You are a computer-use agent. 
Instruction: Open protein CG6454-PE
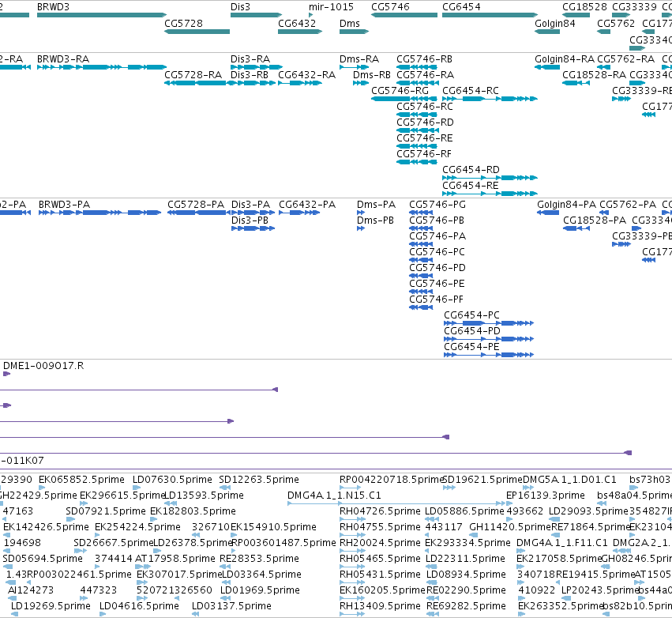pyautogui.click(x=489, y=355)
